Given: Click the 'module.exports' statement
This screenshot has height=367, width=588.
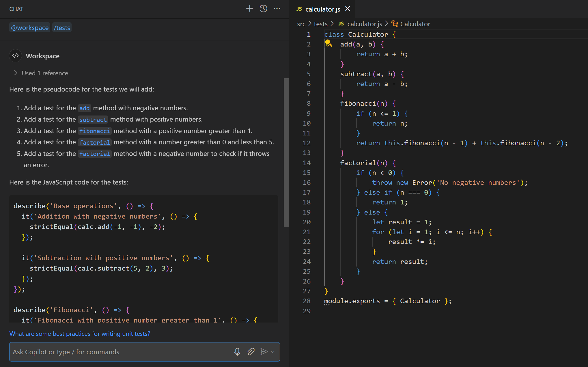Looking at the screenshot, I should [388, 301].
